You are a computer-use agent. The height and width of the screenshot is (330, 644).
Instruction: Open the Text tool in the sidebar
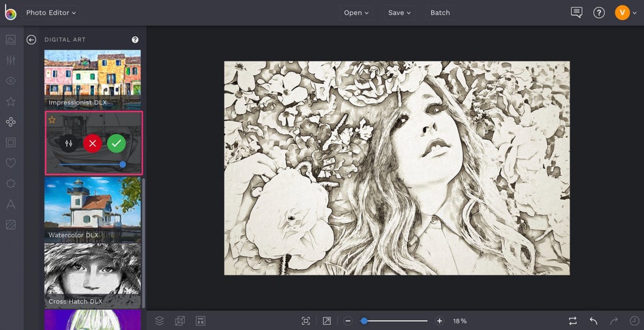click(10, 204)
